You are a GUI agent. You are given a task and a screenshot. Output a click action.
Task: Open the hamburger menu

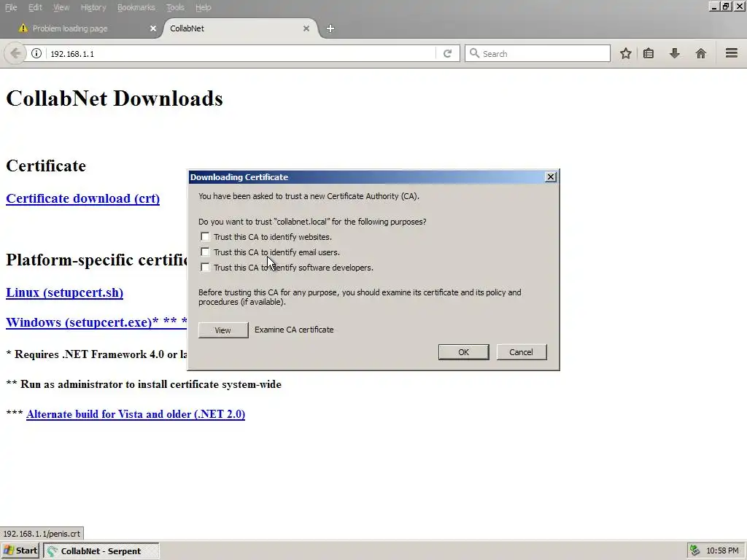[x=731, y=52]
